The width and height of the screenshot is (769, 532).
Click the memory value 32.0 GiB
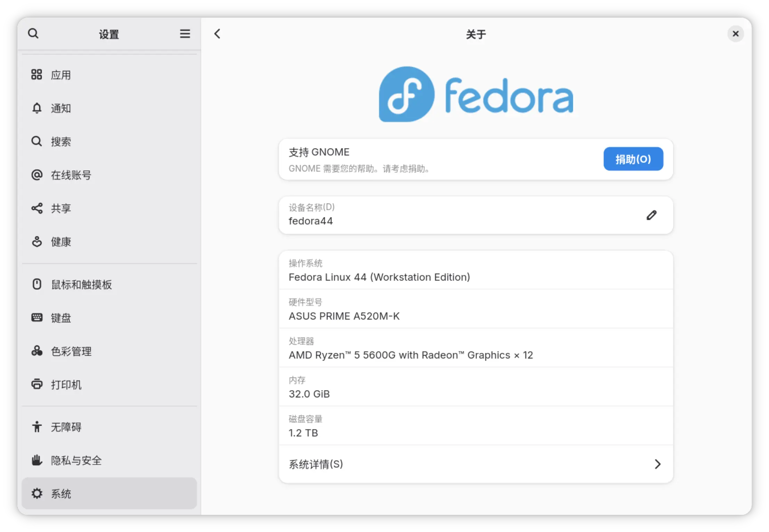(309, 394)
